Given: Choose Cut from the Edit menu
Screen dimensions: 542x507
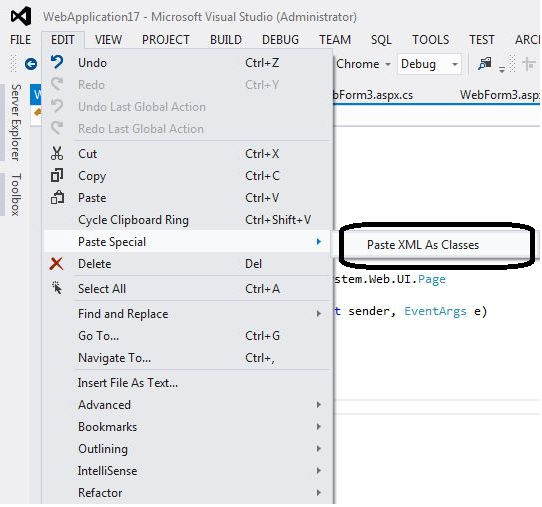Looking at the screenshot, I should (187, 154).
